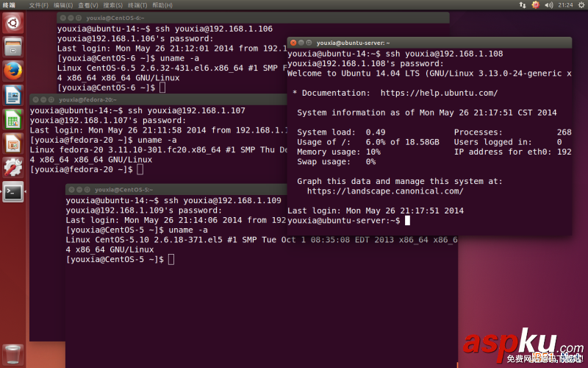Click 'Linux CentOS-5.10 2.6.18-371.el5' uname output
Screen dimensions: 588x368
coord(262,240)
